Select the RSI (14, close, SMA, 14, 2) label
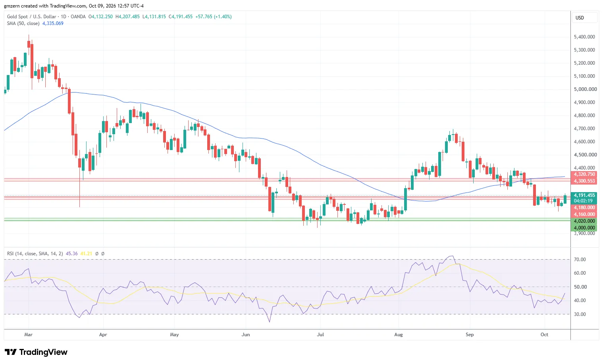603x364 pixels. (35, 254)
